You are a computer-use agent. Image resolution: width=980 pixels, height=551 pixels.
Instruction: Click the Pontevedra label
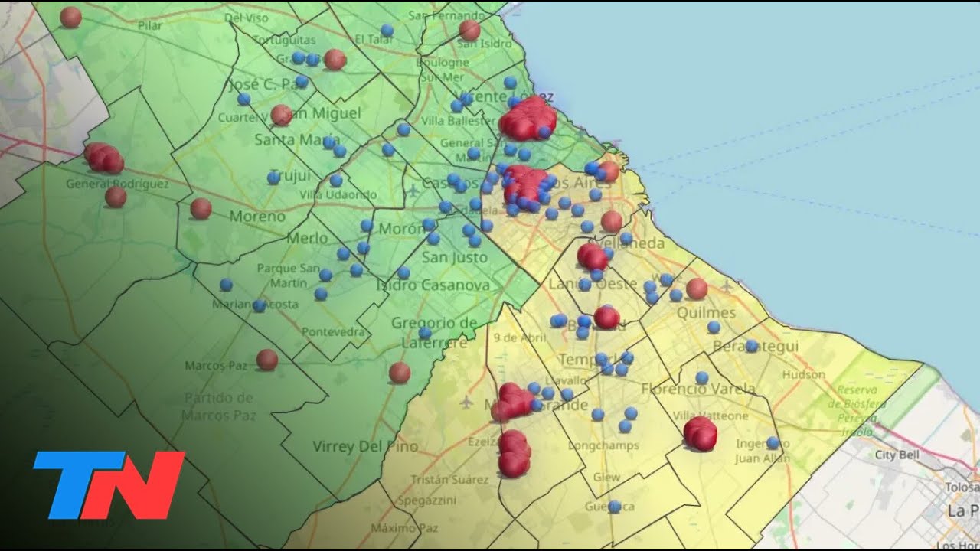[x=334, y=332]
